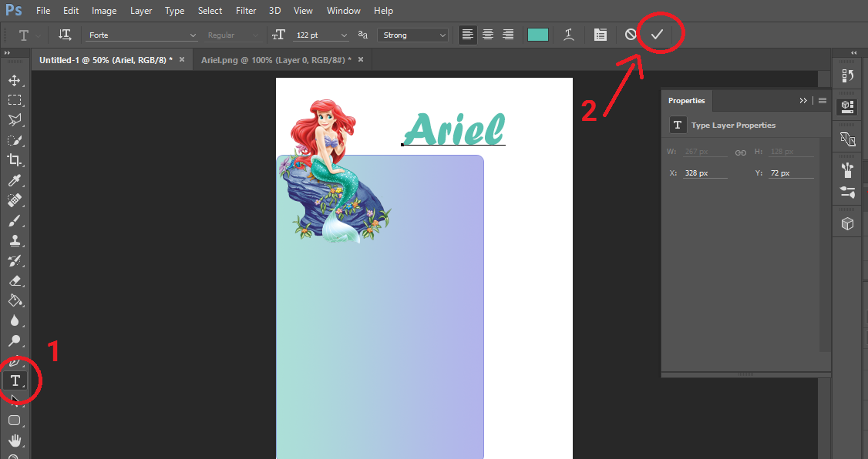Open the Layer menu
The image size is (868, 459).
pyautogui.click(x=140, y=11)
